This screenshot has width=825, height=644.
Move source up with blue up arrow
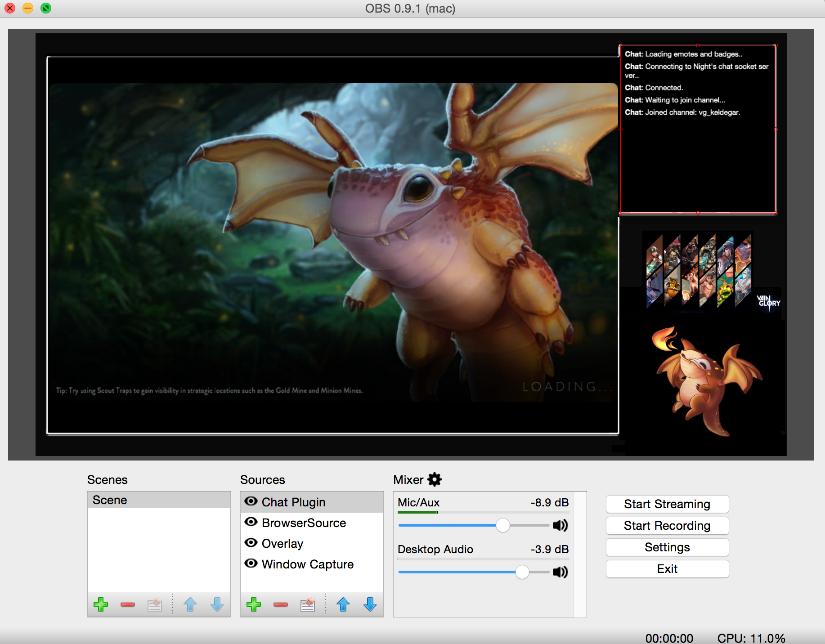343,604
